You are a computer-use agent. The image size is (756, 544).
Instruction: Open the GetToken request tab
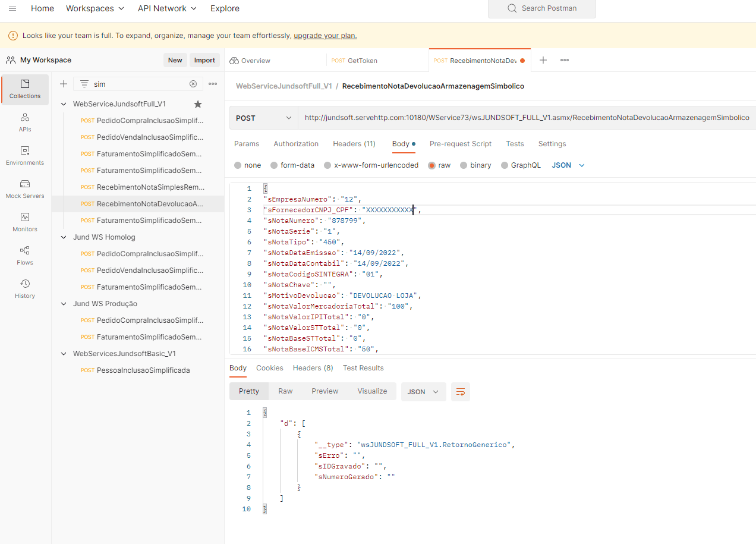click(x=363, y=61)
